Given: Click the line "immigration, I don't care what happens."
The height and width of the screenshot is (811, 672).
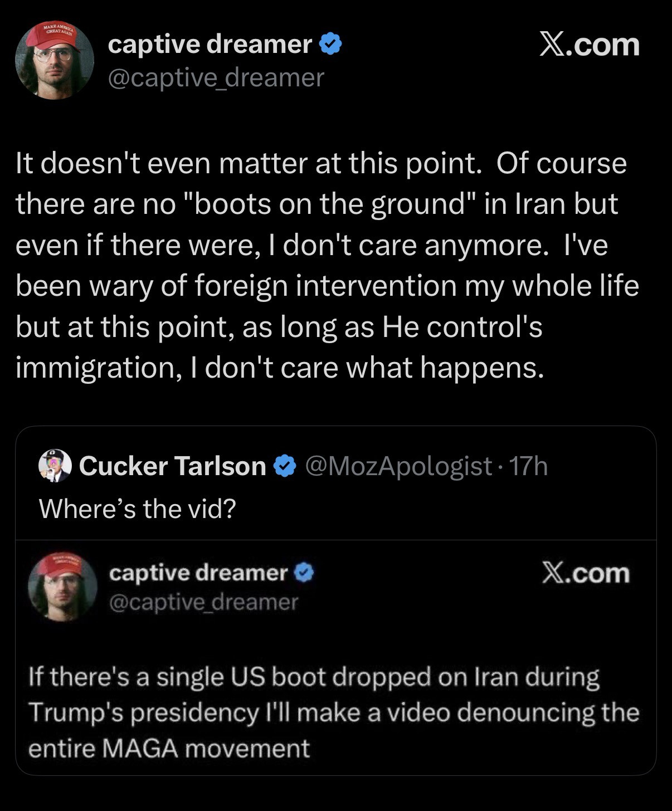Looking at the screenshot, I should tap(279, 367).
